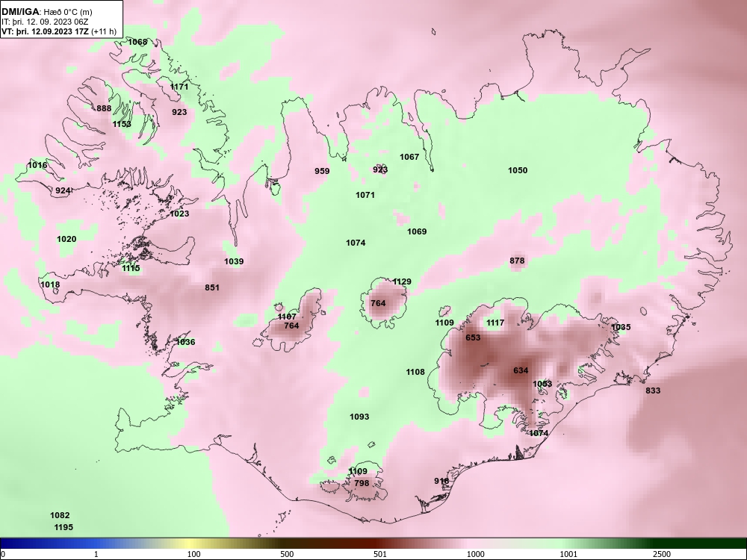Select the 1069 map value
The image size is (747, 560).
417,231
